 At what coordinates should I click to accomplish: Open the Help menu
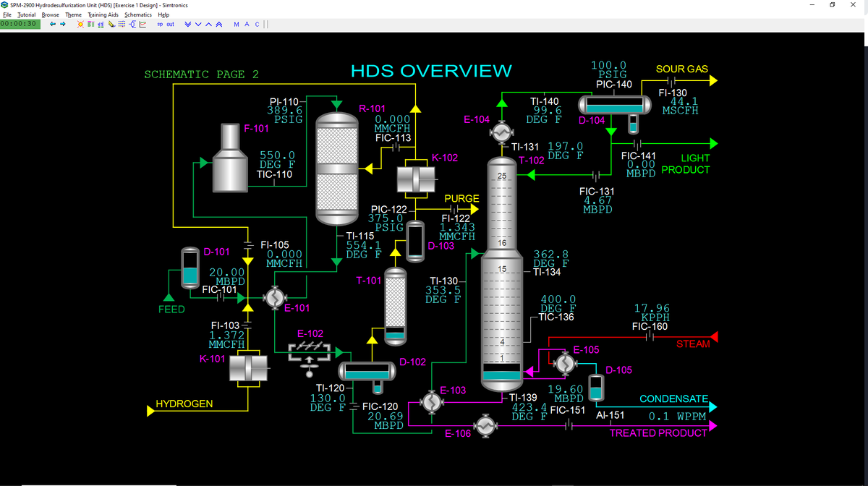(x=163, y=14)
